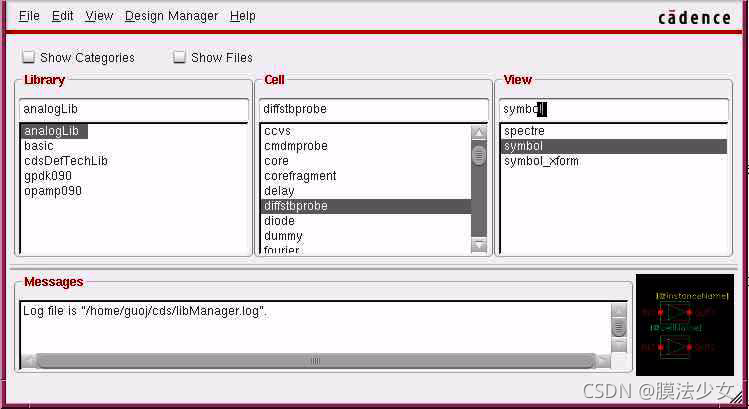Click the Cell name input field
The height and width of the screenshot is (409, 749).
coord(374,109)
